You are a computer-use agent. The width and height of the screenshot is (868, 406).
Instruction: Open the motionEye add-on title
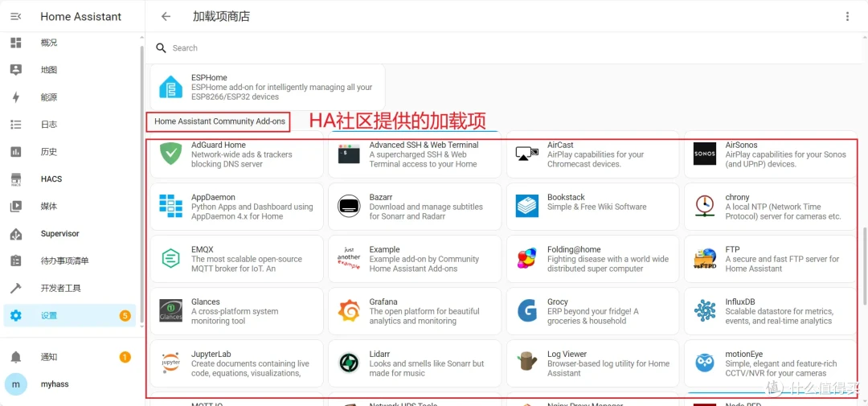pos(744,354)
